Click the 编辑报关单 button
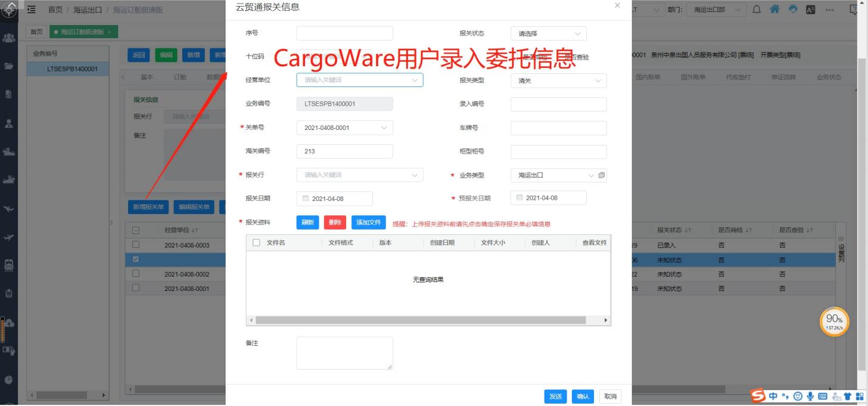 tap(194, 207)
